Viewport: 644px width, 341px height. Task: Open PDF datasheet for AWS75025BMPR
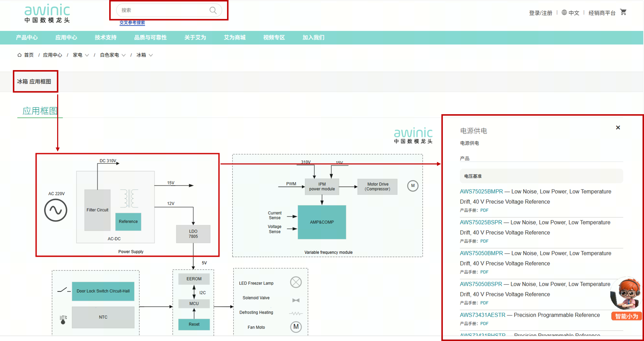point(484,210)
